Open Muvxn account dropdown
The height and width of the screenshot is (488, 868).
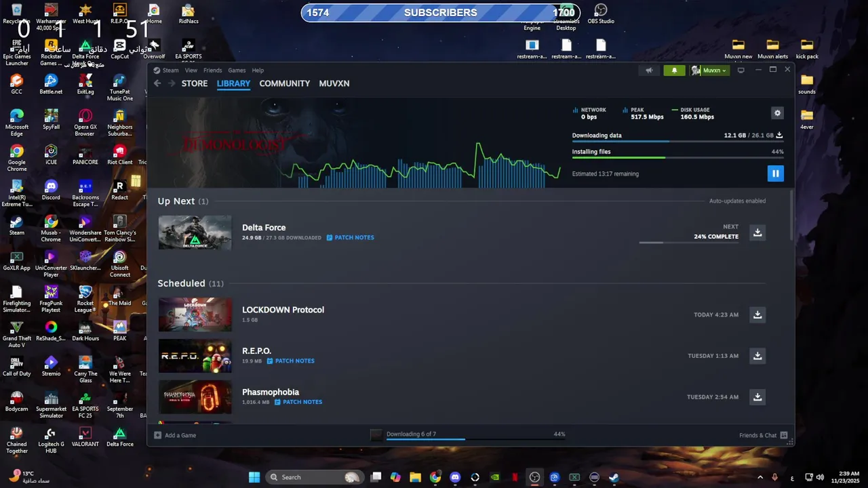click(x=709, y=70)
